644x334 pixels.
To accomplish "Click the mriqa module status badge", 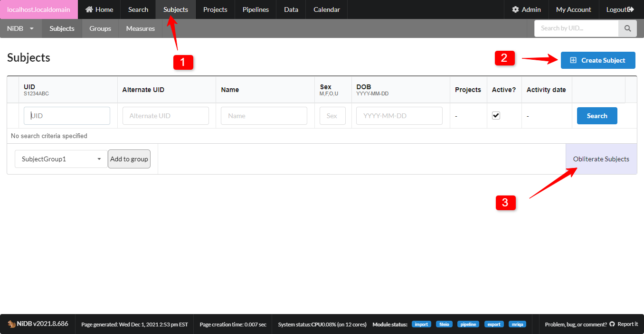I will 517,324.
